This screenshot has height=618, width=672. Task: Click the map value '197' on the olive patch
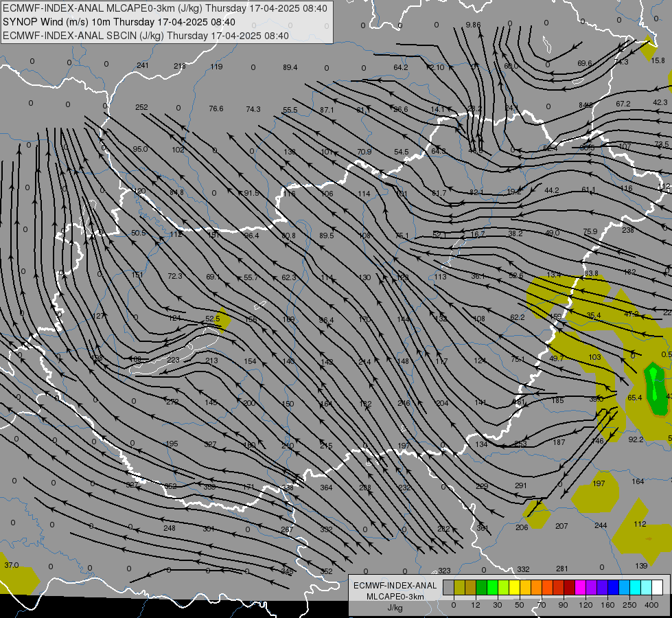[x=599, y=483]
